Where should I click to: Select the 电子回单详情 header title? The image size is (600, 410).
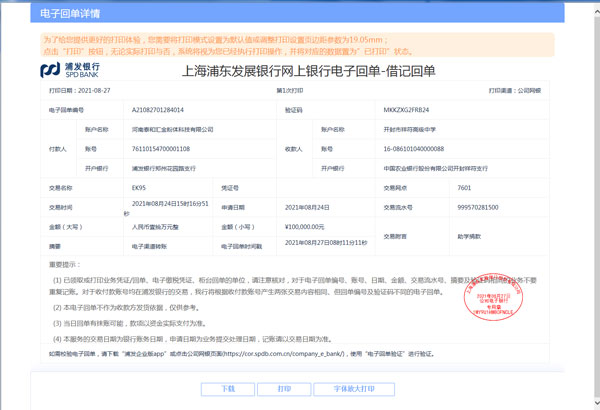(70, 14)
